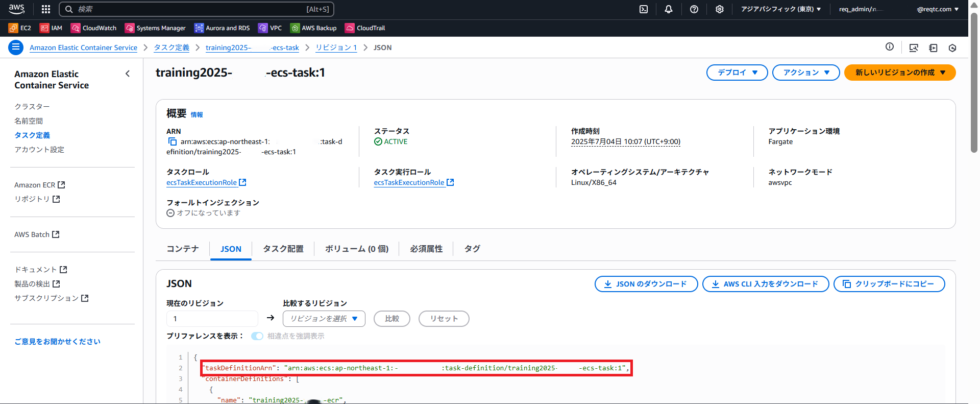
Task: Open the info circle icon in the breadcrumb bar
Action: point(890,47)
